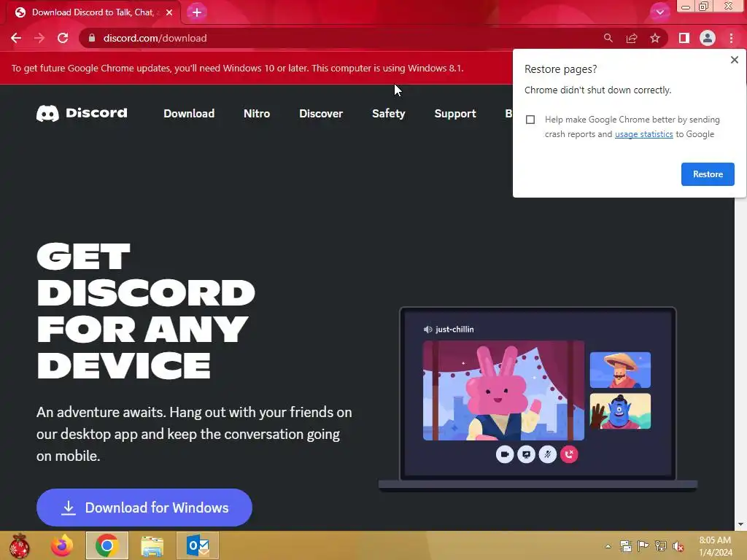Open the Download nav item

pos(189,113)
